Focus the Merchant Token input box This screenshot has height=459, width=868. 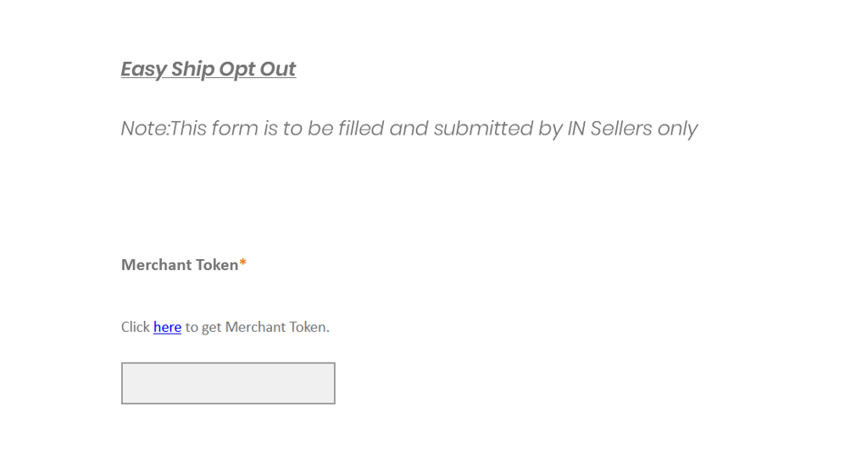coord(228,384)
